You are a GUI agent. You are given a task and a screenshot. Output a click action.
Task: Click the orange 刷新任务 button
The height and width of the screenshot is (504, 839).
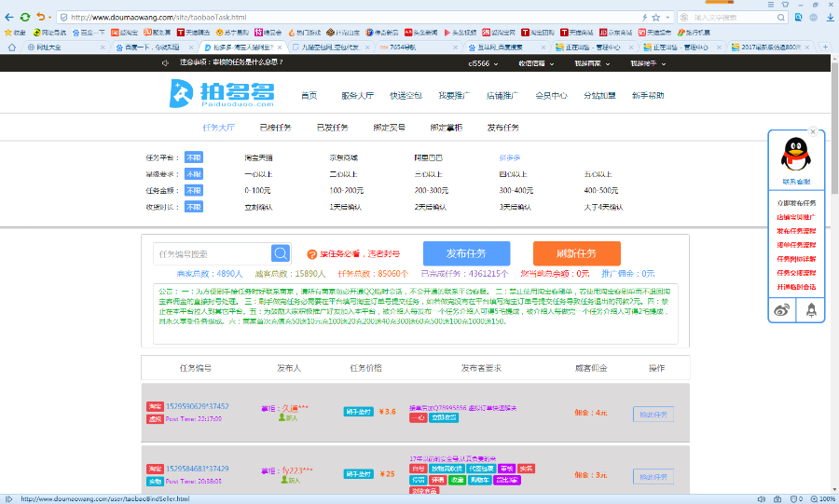point(576,253)
